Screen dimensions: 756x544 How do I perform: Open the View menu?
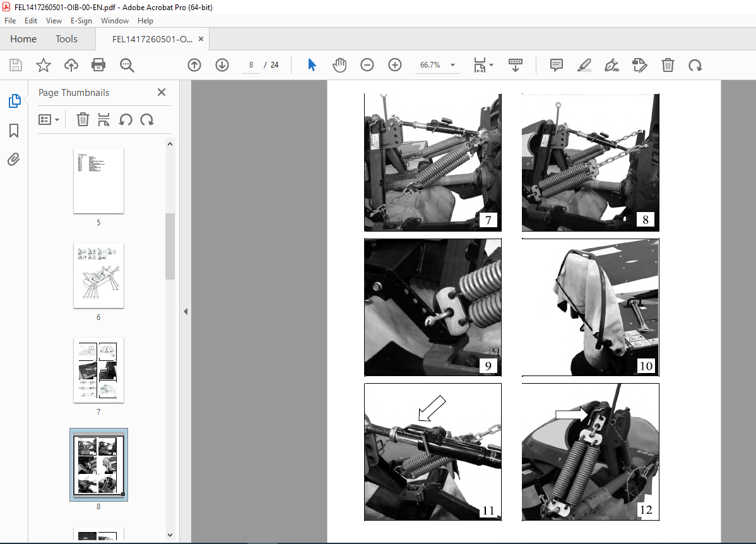[54, 21]
